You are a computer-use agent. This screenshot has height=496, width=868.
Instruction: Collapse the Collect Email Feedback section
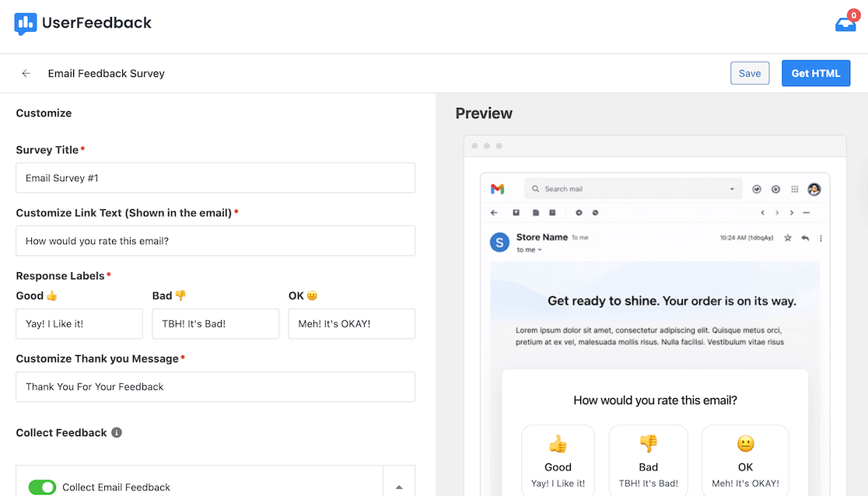coord(399,485)
